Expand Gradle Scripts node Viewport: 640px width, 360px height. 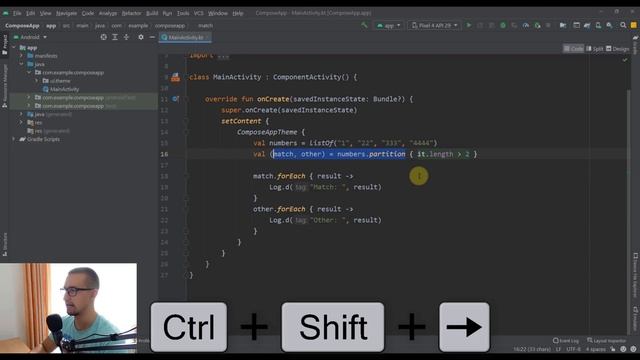(14, 139)
